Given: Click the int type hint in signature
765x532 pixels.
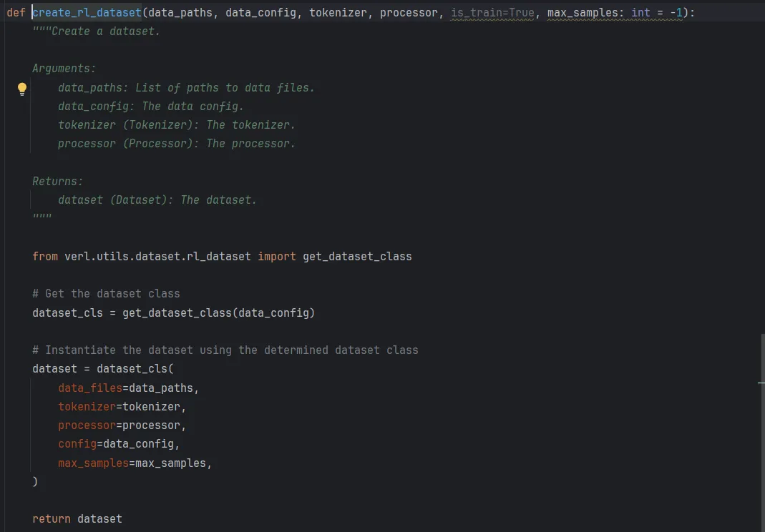Looking at the screenshot, I should 640,13.
